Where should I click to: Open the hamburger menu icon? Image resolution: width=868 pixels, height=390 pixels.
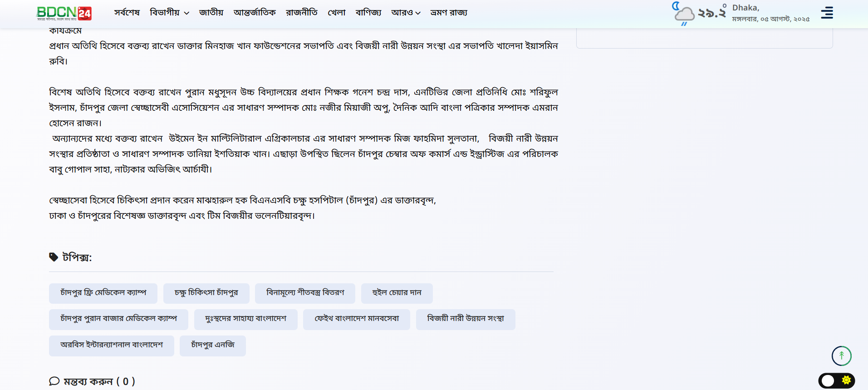827,13
